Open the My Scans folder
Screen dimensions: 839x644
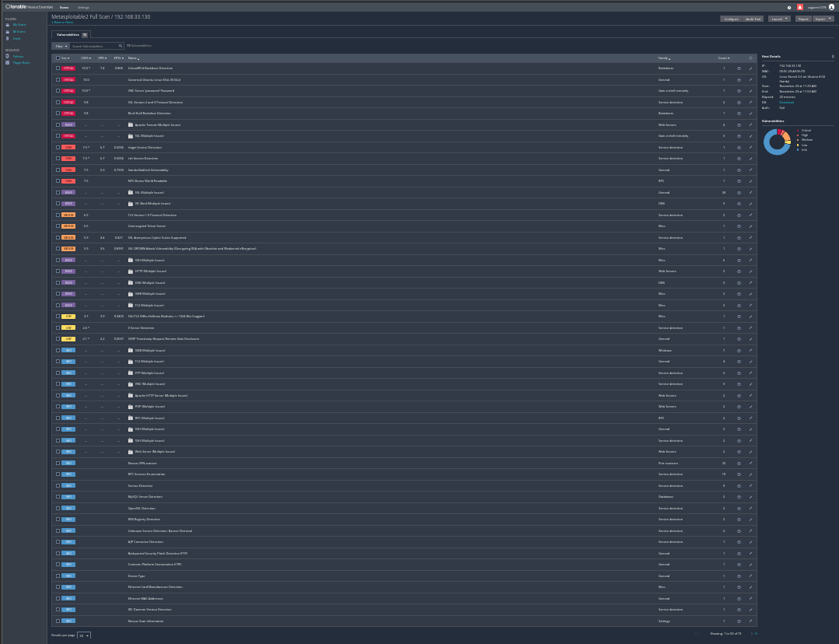point(19,24)
